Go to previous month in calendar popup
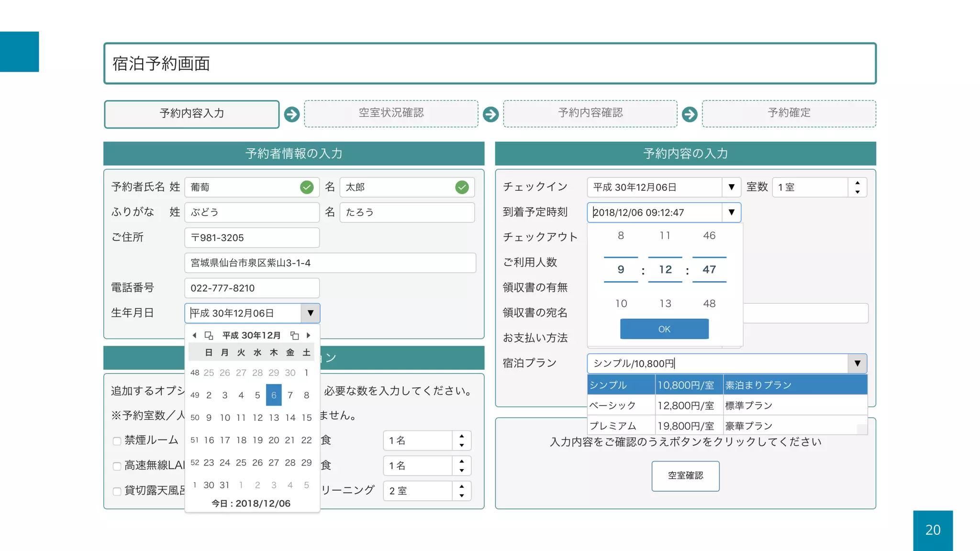The image size is (980, 551). pos(194,335)
